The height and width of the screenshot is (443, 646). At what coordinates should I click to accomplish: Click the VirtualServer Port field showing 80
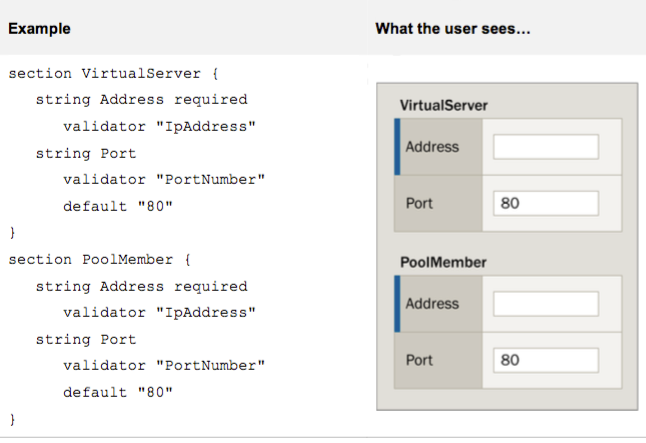(x=545, y=203)
